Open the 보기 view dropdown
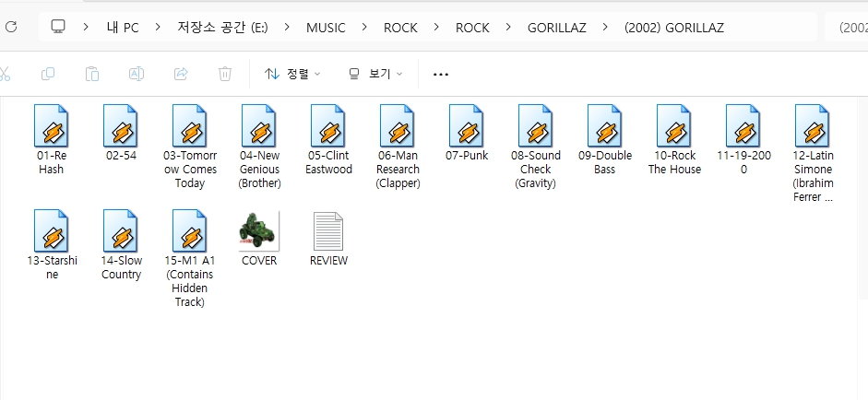Screen dimensions: 868x400 376,74
